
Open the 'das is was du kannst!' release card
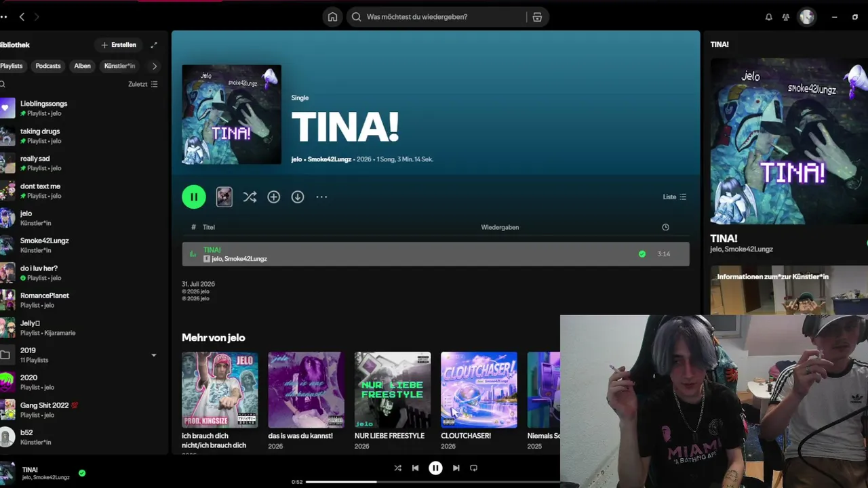coord(306,400)
